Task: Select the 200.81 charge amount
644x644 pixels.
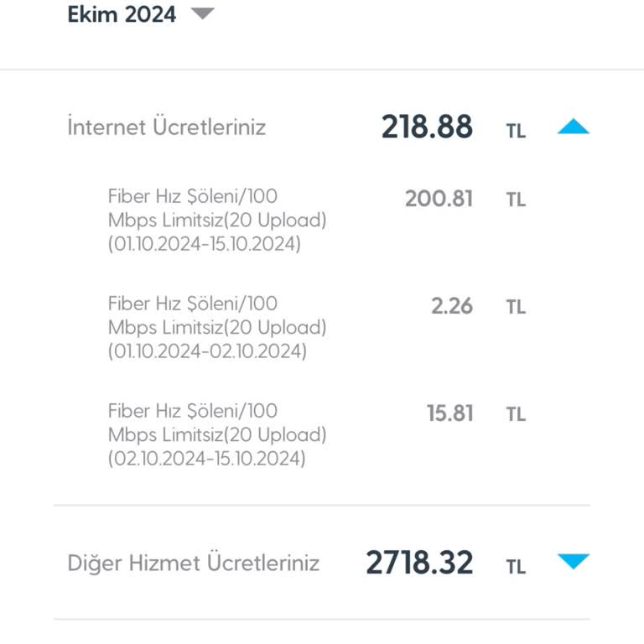Action: pyautogui.click(x=439, y=199)
